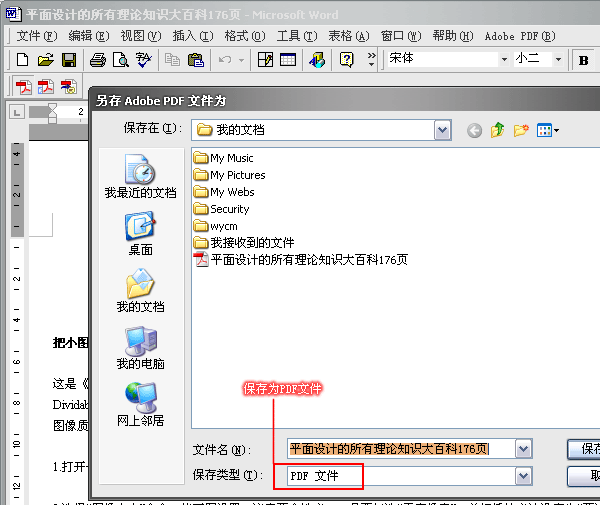Select the Security folder

(x=221, y=209)
